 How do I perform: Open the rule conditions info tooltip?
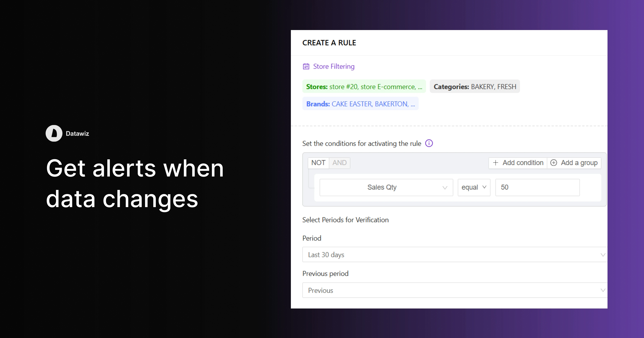coord(429,143)
